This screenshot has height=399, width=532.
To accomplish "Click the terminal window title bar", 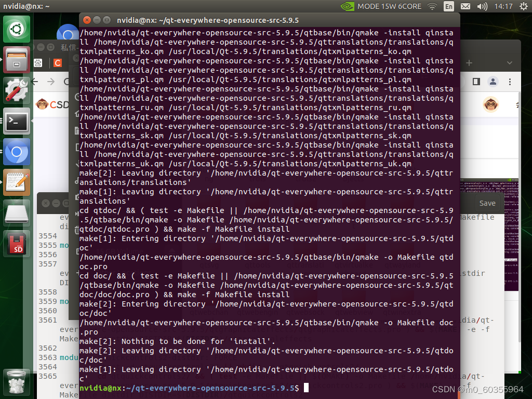I will pyautogui.click(x=270, y=20).
